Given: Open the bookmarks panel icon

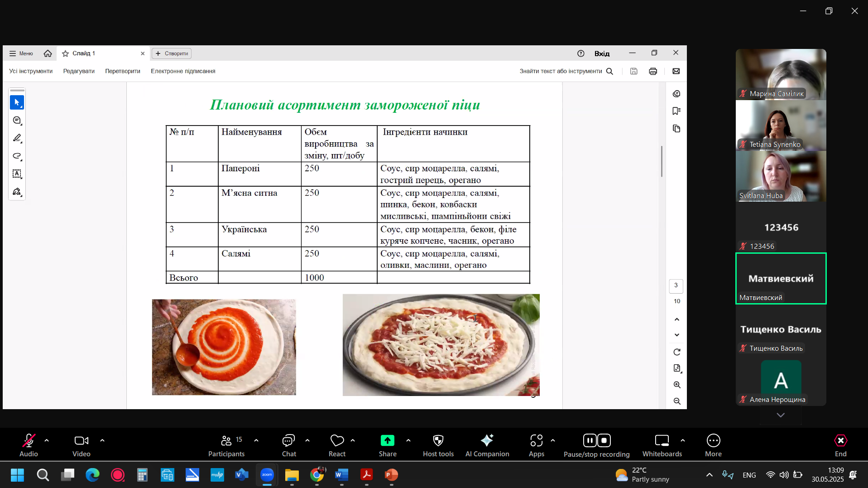Looking at the screenshot, I should pos(676,111).
